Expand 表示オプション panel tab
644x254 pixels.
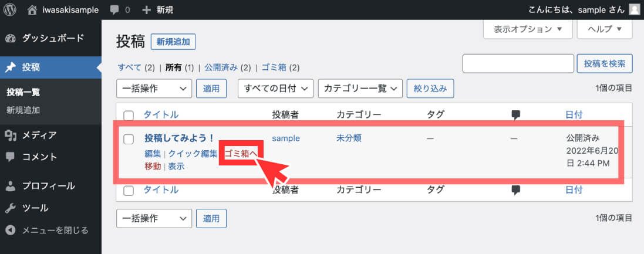tap(528, 29)
